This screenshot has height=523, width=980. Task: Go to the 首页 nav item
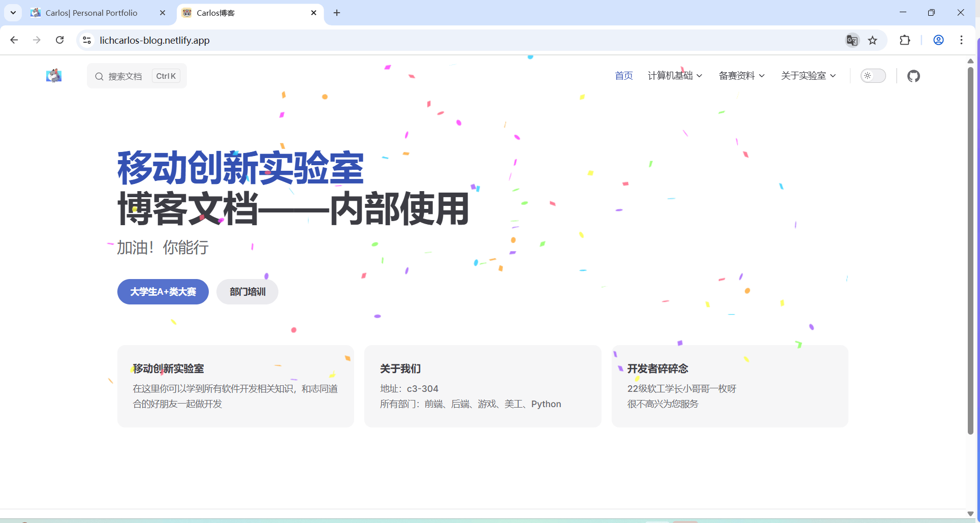pos(624,76)
